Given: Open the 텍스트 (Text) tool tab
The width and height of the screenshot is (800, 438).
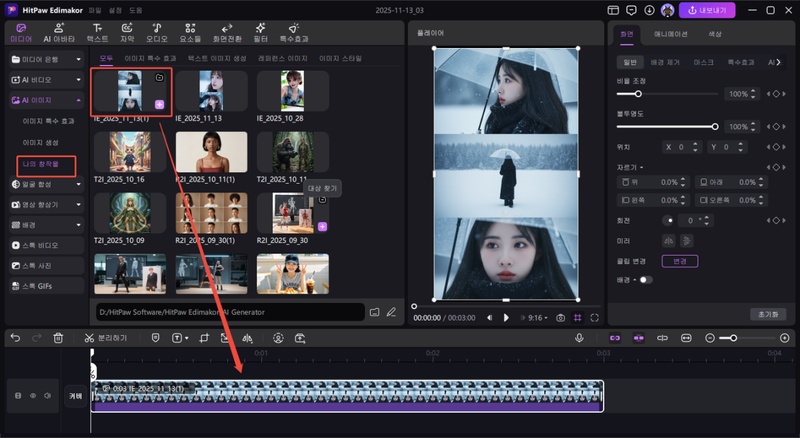Looking at the screenshot, I should (x=97, y=32).
